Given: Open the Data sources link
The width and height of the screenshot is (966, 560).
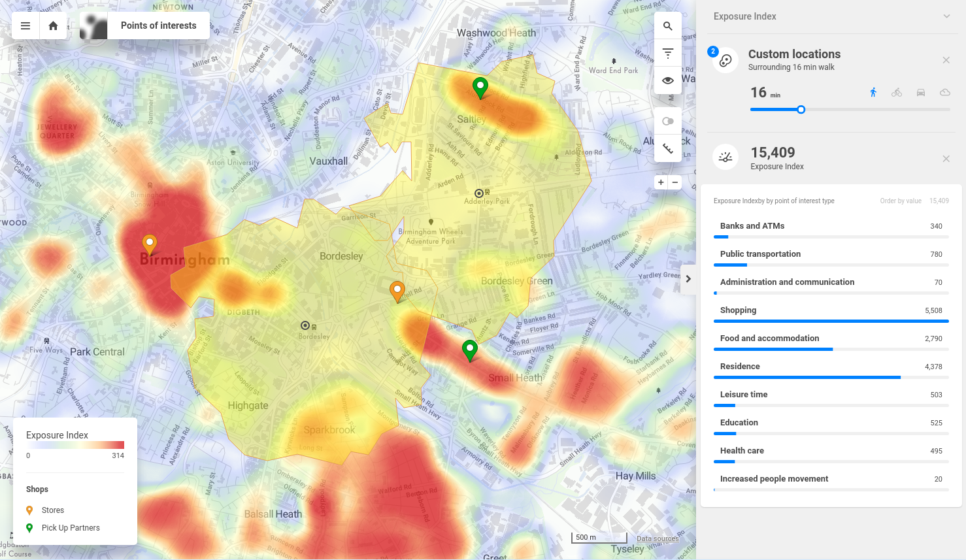Looking at the screenshot, I should tap(658, 539).
